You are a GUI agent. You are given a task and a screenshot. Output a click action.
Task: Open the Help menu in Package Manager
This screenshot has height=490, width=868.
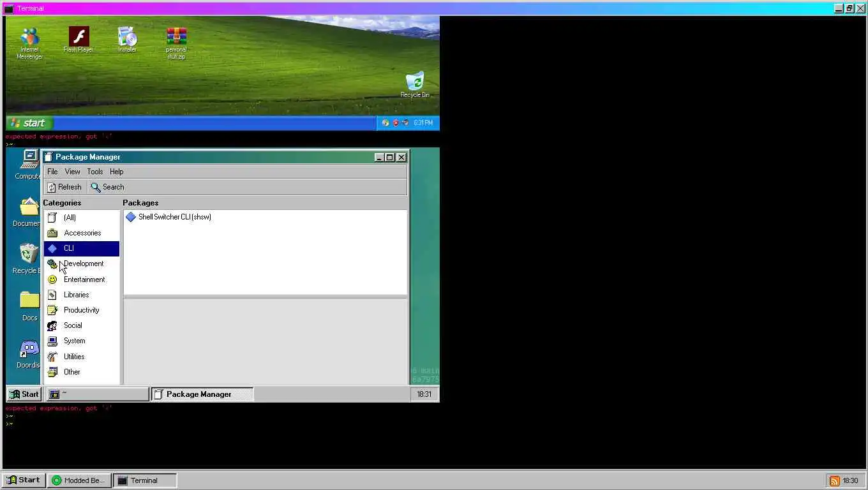click(x=116, y=172)
